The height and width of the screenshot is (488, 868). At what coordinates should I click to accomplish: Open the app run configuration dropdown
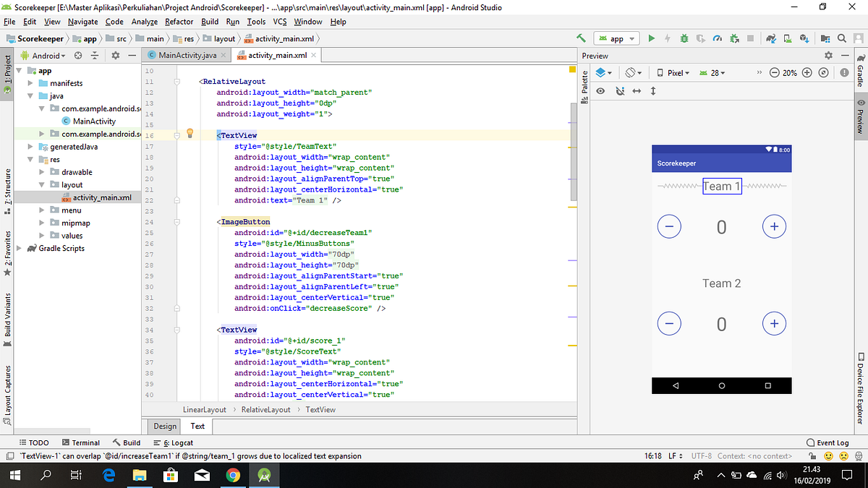point(617,38)
